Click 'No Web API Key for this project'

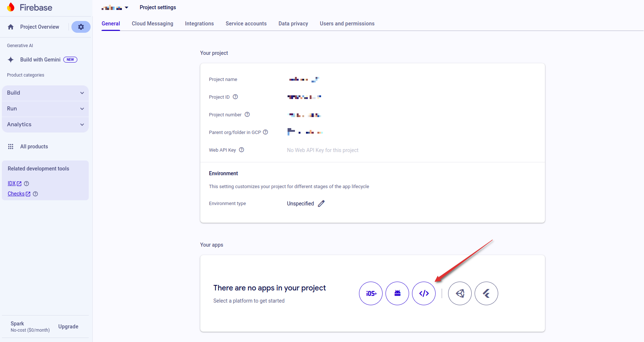coord(323,150)
